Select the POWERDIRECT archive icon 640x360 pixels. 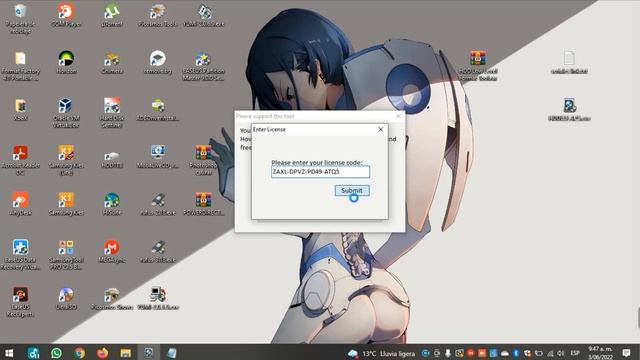point(203,204)
